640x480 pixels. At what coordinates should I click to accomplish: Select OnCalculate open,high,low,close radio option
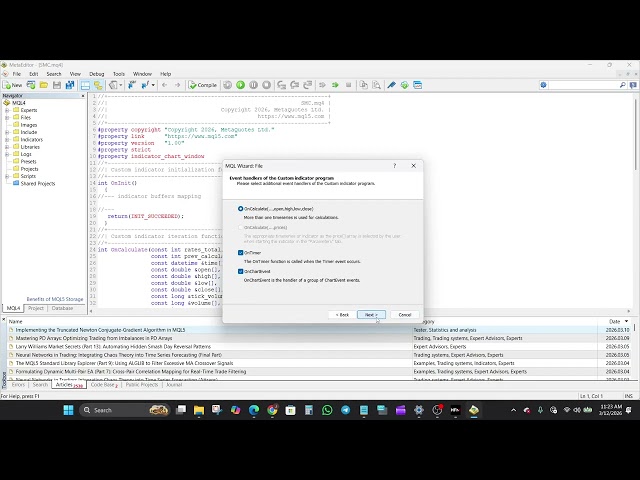[240, 209]
